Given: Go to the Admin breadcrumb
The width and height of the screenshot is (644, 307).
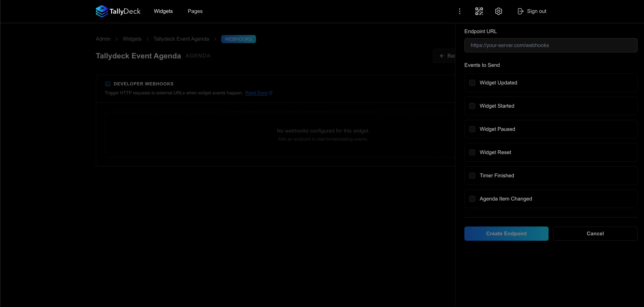Looking at the screenshot, I should pos(103,39).
